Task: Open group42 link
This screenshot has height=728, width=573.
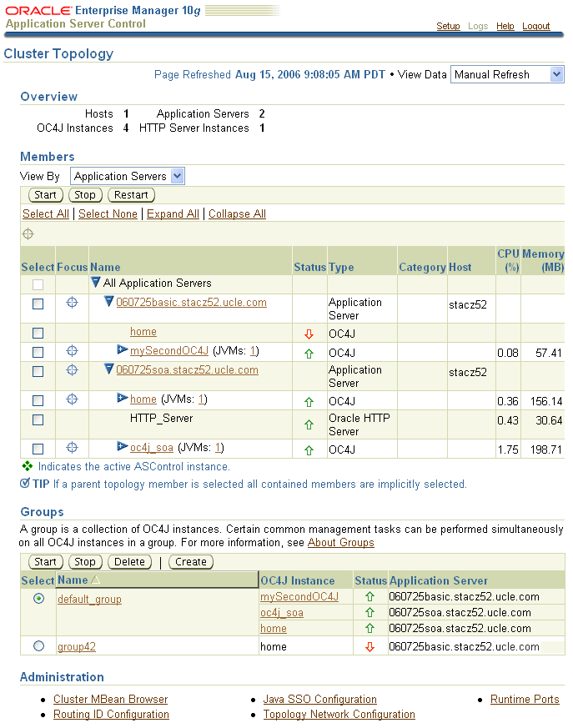Action: coord(77,646)
